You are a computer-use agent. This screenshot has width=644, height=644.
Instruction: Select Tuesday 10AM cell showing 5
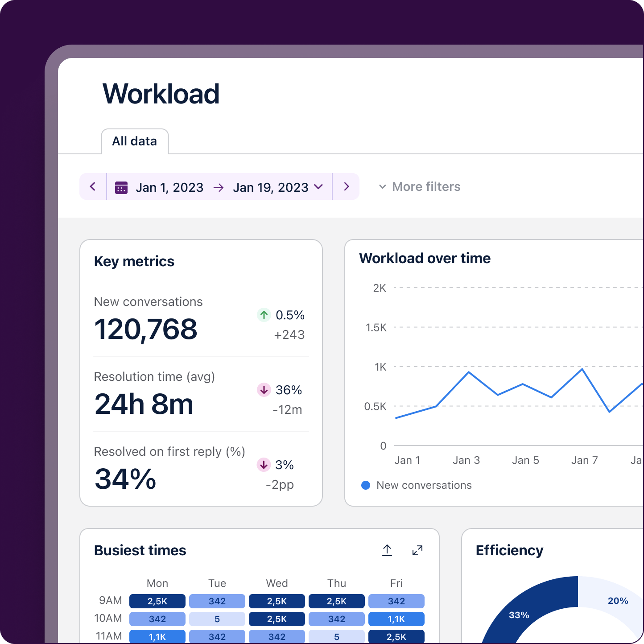217,619
